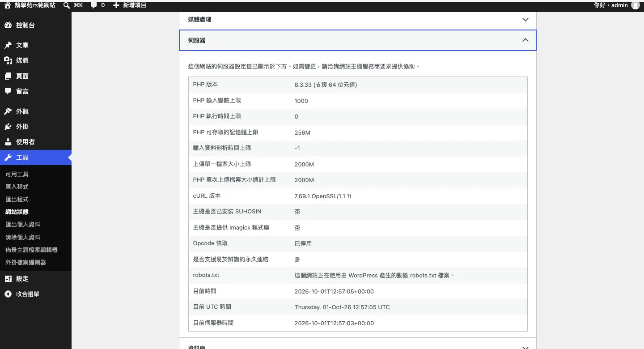Click the 工具 wrench icon
644x349 pixels.
(x=8, y=157)
